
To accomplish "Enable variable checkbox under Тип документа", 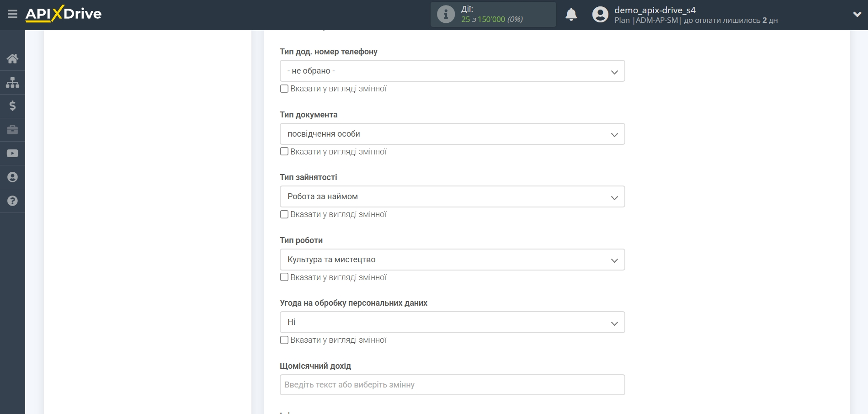I will tap(284, 152).
